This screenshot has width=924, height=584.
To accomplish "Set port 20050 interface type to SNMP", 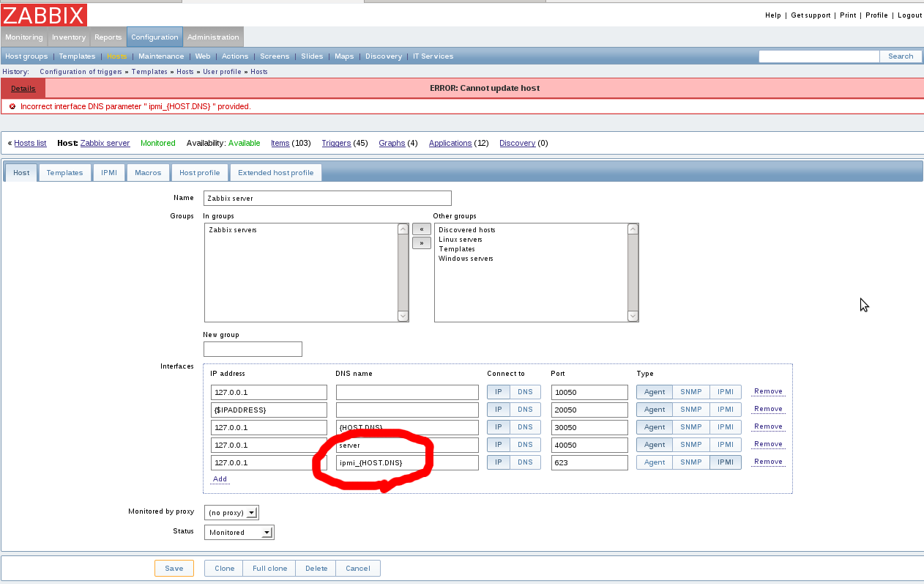I will (690, 410).
